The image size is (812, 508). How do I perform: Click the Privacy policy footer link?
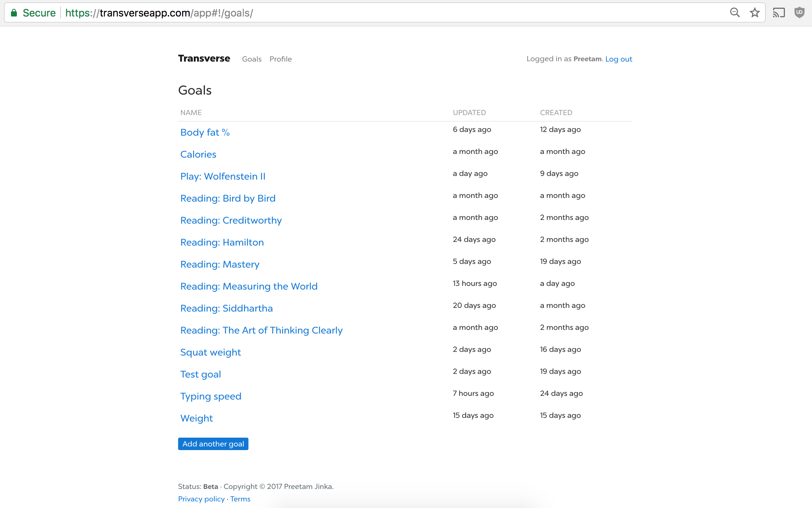tap(201, 499)
